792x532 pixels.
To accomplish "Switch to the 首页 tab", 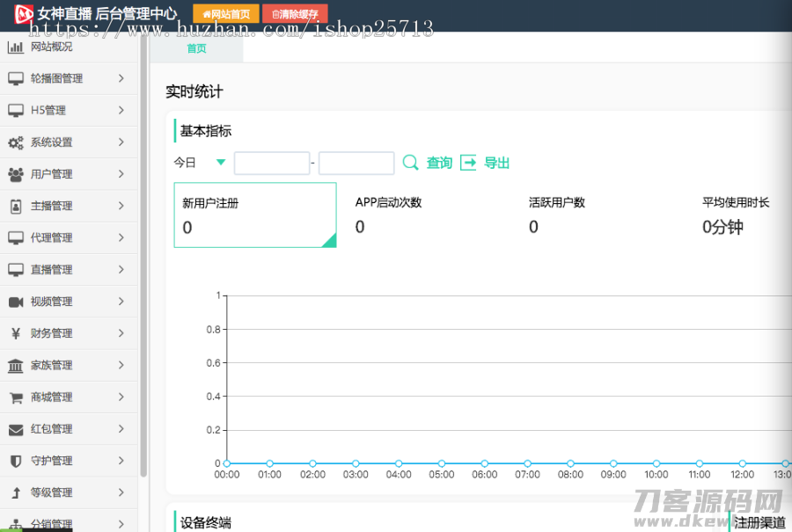I will (x=196, y=48).
